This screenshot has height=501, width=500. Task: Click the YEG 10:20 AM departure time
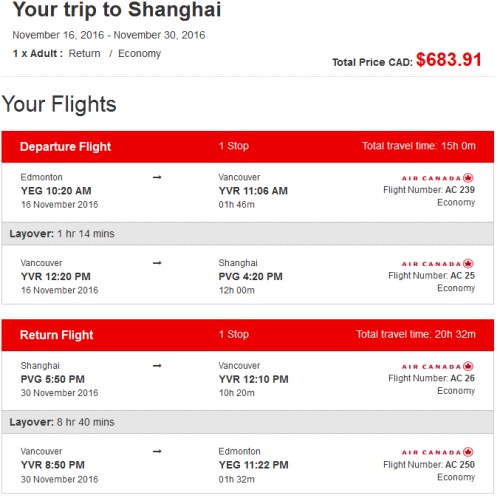coord(56,191)
